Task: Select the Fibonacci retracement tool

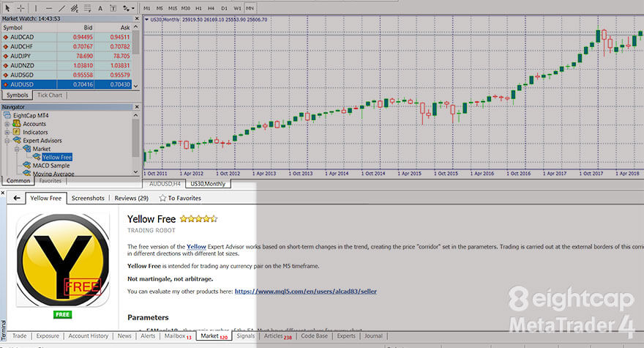Action: click(x=88, y=8)
